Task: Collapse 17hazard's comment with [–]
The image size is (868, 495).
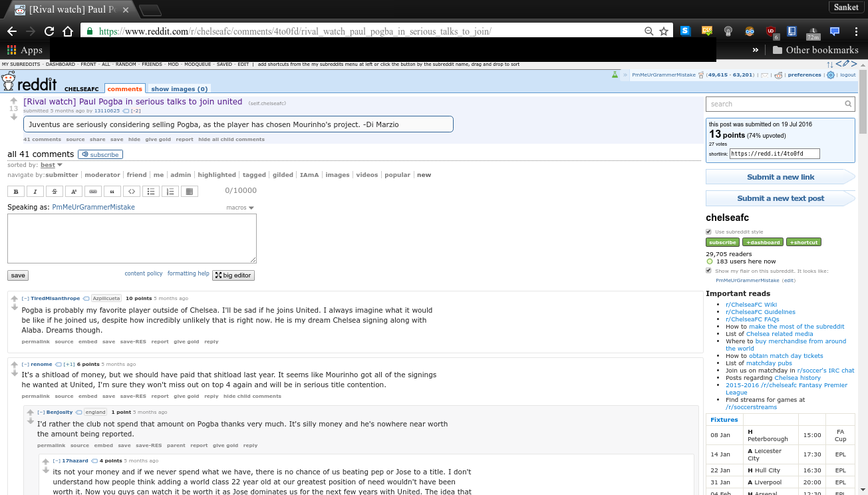Action: click(x=57, y=461)
